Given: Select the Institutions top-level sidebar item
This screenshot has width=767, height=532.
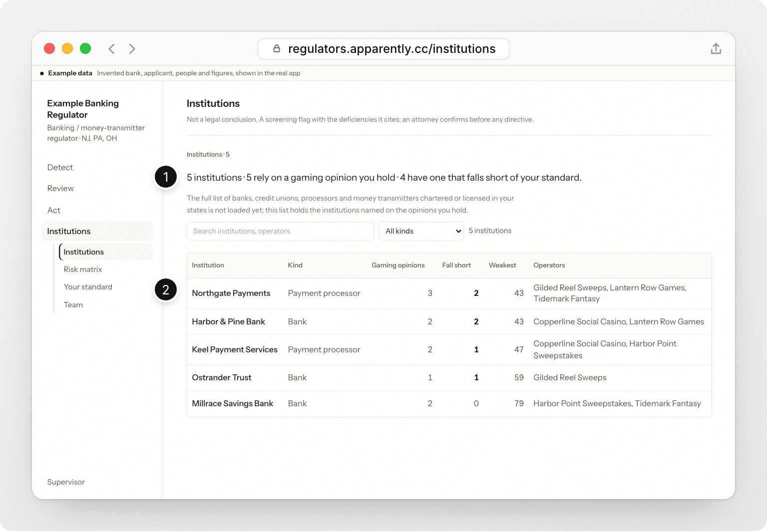Looking at the screenshot, I should pyautogui.click(x=97, y=231).
